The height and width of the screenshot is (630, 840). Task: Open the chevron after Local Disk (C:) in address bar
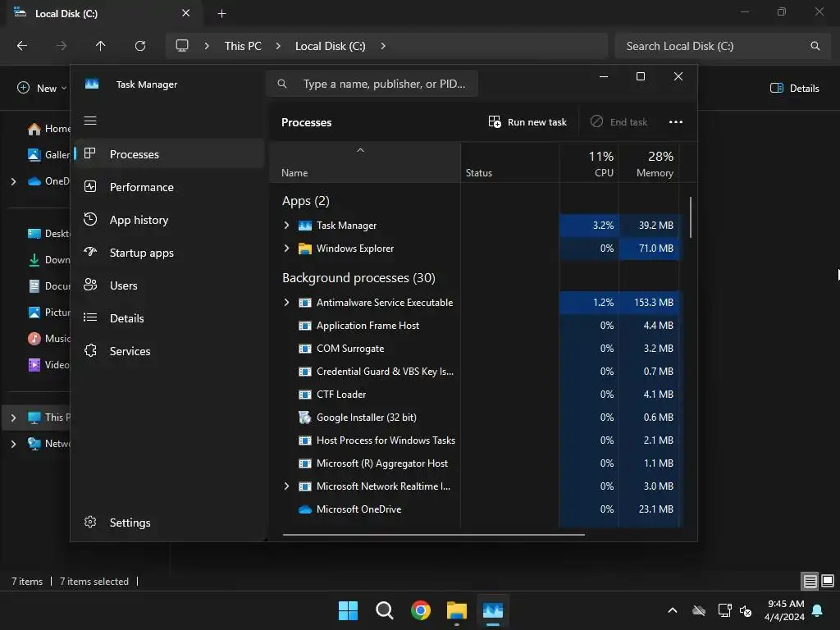[x=383, y=46]
